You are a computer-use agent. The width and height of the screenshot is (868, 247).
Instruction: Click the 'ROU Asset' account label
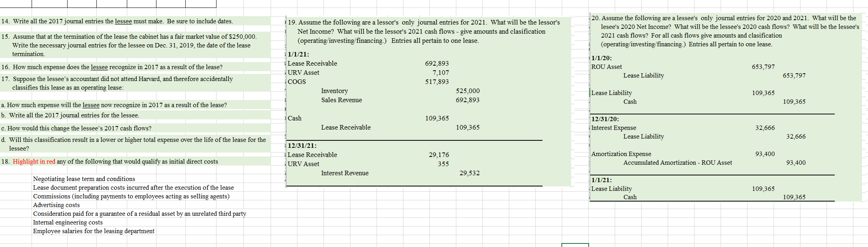pyautogui.click(x=606, y=67)
